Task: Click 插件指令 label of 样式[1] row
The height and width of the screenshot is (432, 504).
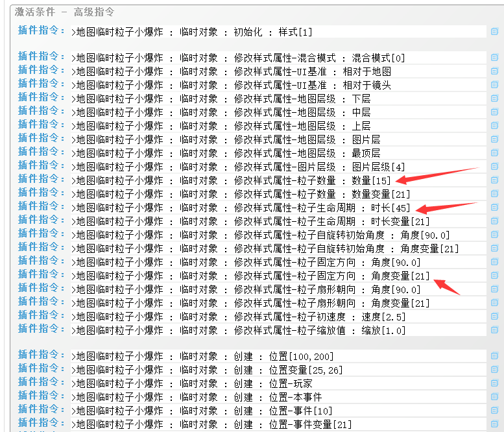Action: pyautogui.click(x=42, y=30)
